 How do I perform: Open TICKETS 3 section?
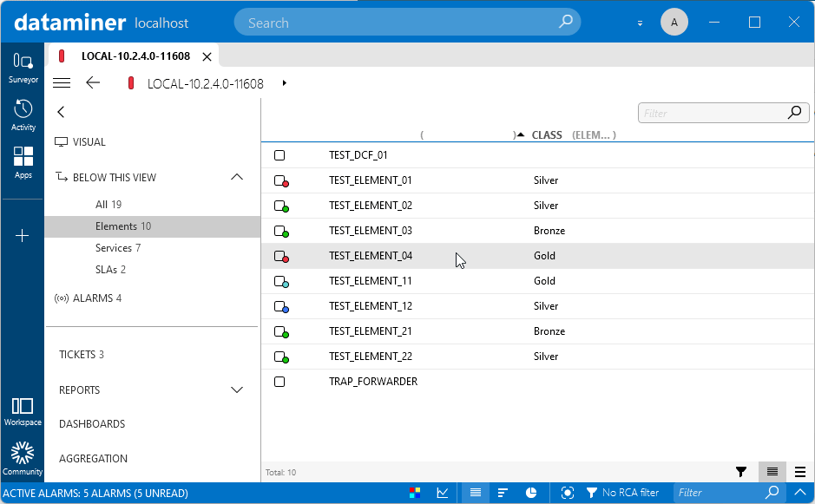(x=81, y=354)
